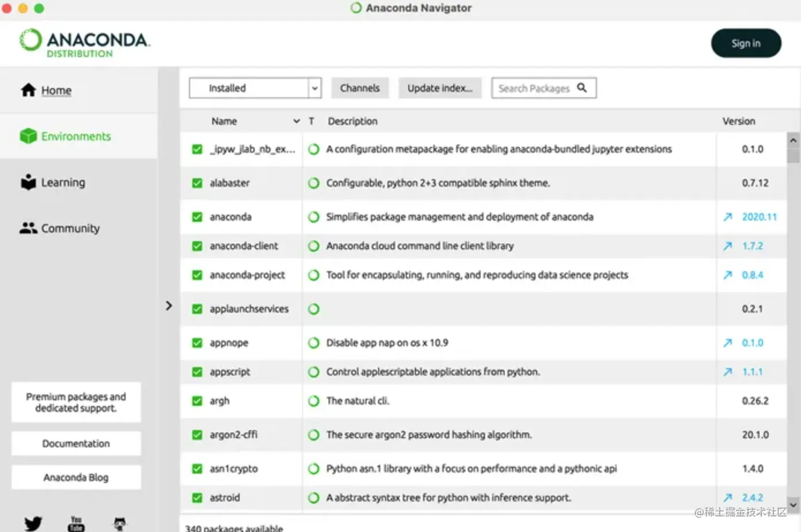Select the asn1crypto package name
This screenshot has width=801, height=532.
click(x=234, y=469)
